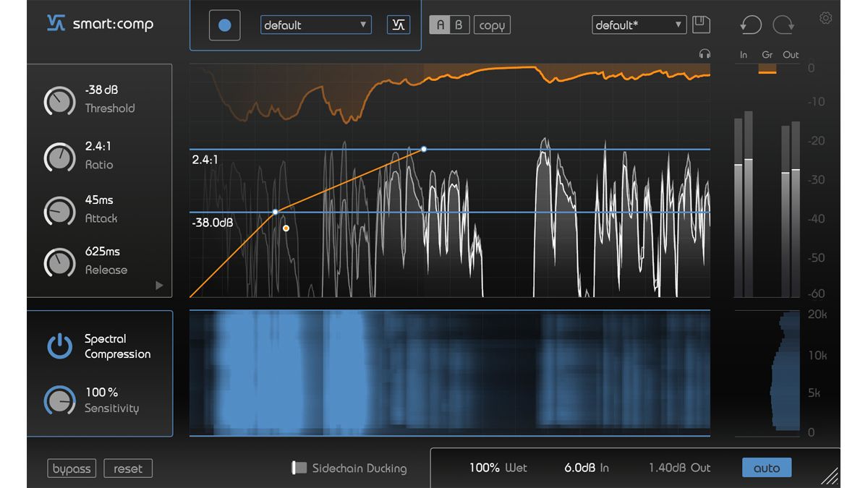Click the blue record/learn circle icon
868x488 pixels.
coord(224,25)
